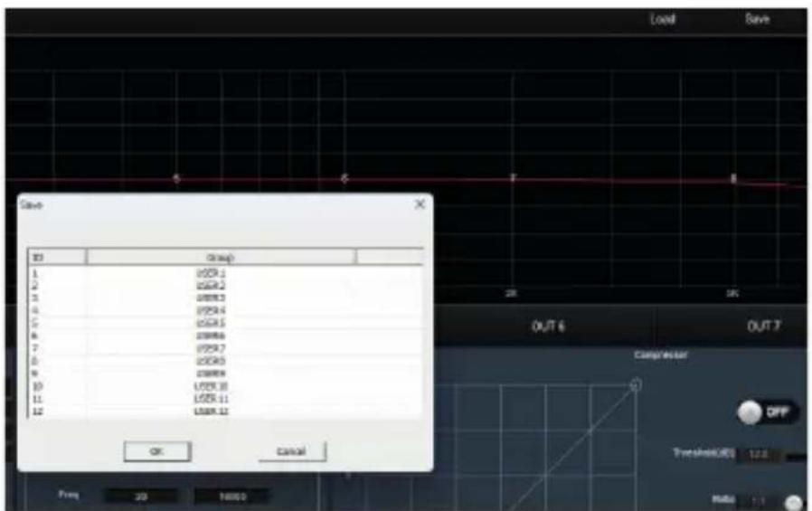
Task: Select the USER 4 preset row
Action: coord(225,310)
